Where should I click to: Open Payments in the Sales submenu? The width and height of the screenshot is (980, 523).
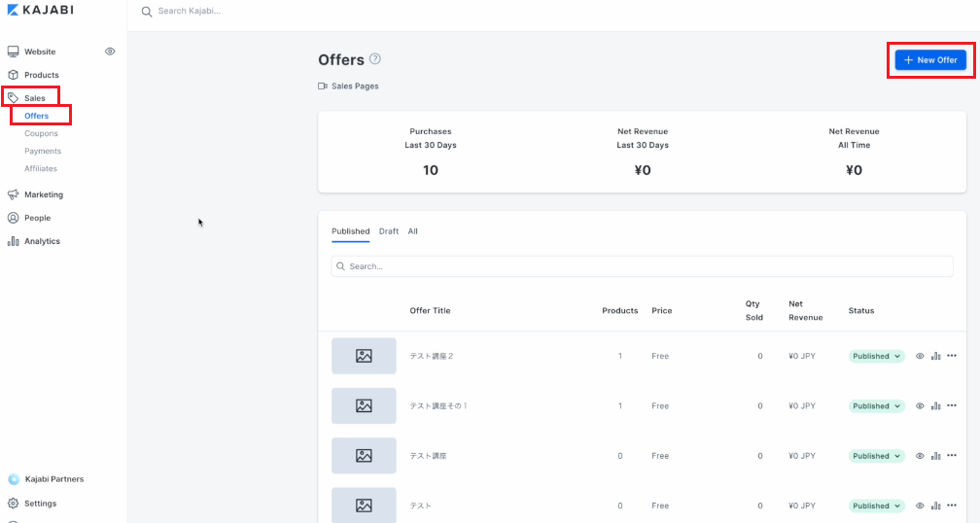[43, 151]
